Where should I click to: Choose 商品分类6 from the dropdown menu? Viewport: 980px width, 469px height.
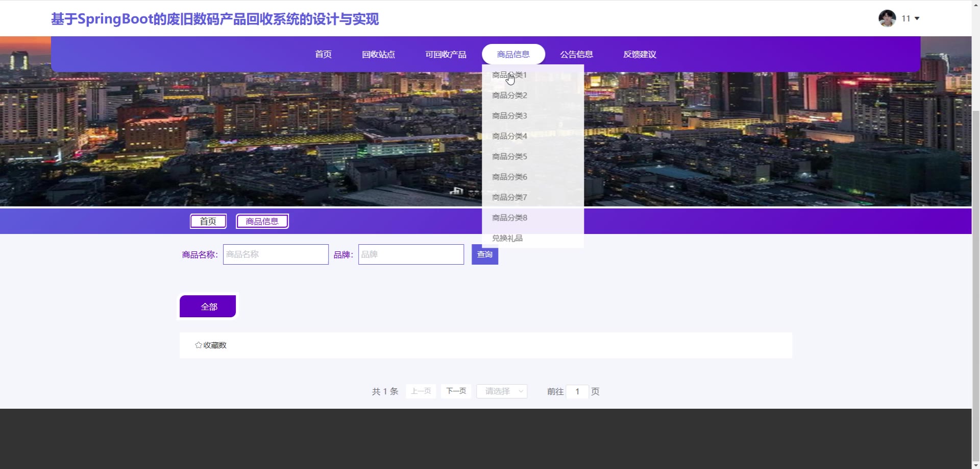(533, 177)
